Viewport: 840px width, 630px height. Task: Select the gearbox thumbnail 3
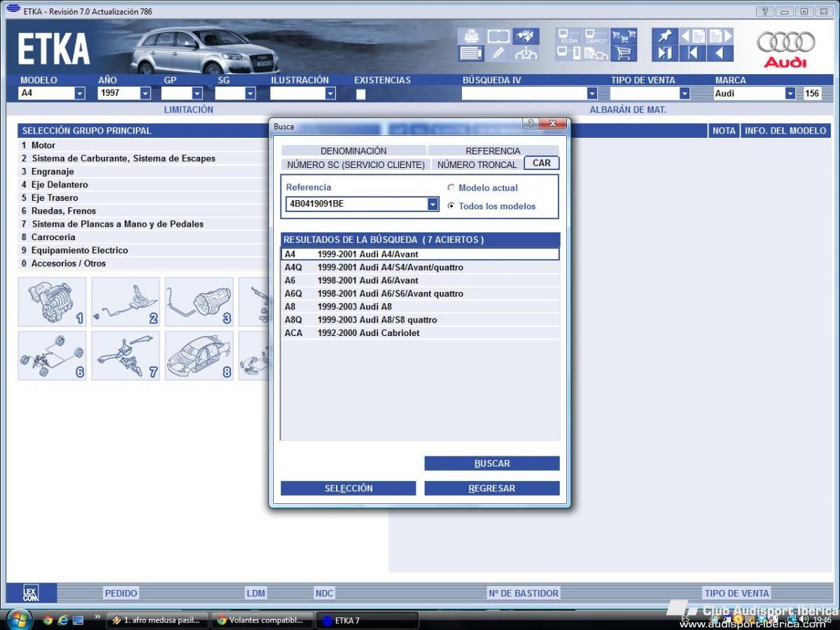pyautogui.click(x=199, y=302)
